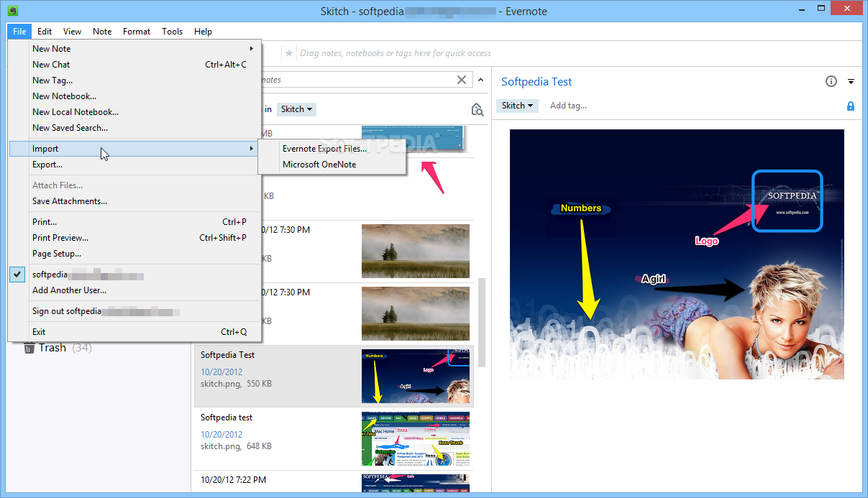Open Print Preview...

pyautogui.click(x=135, y=238)
